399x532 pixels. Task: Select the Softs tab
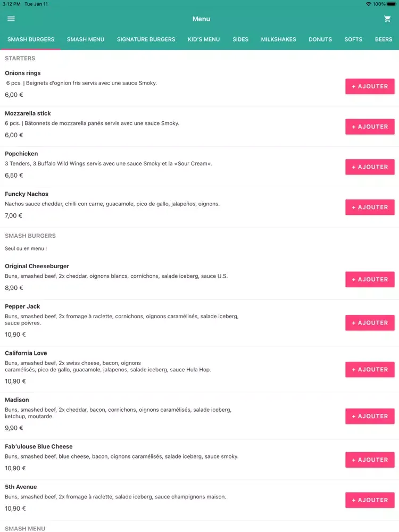point(353,39)
